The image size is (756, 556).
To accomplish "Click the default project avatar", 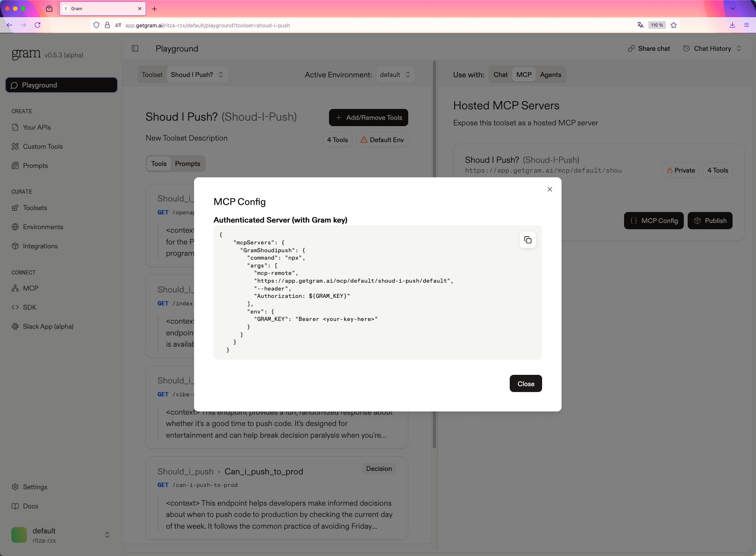I will tap(19, 535).
